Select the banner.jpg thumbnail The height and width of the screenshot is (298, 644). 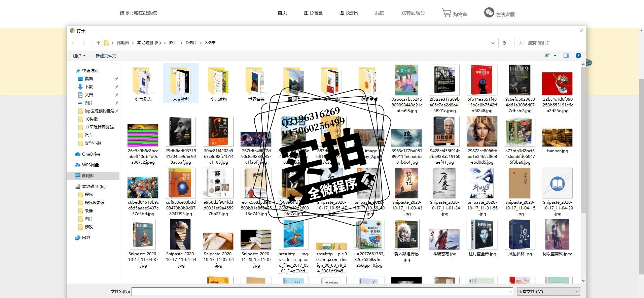point(557,138)
